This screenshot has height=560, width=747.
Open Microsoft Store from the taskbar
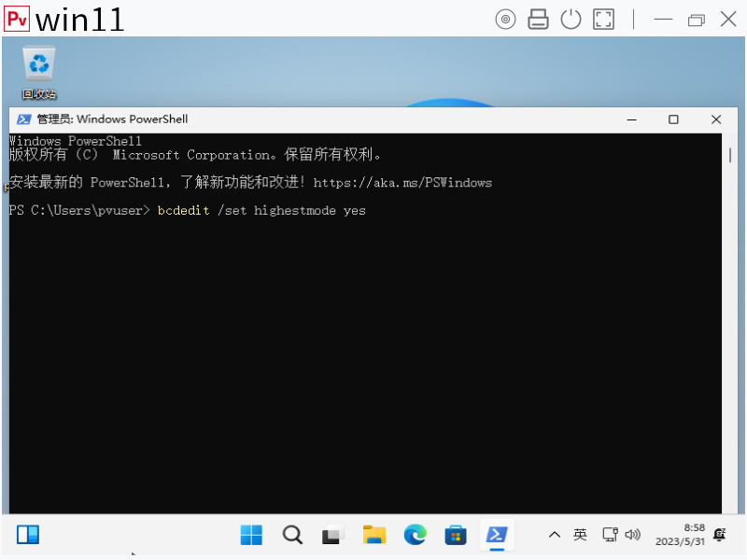[456, 535]
